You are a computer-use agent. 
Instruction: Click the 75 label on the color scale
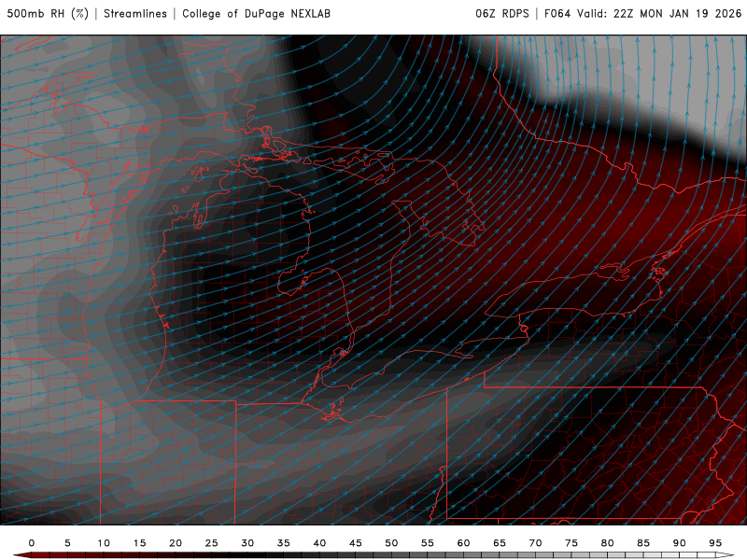pyautogui.click(x=571, y=543)
